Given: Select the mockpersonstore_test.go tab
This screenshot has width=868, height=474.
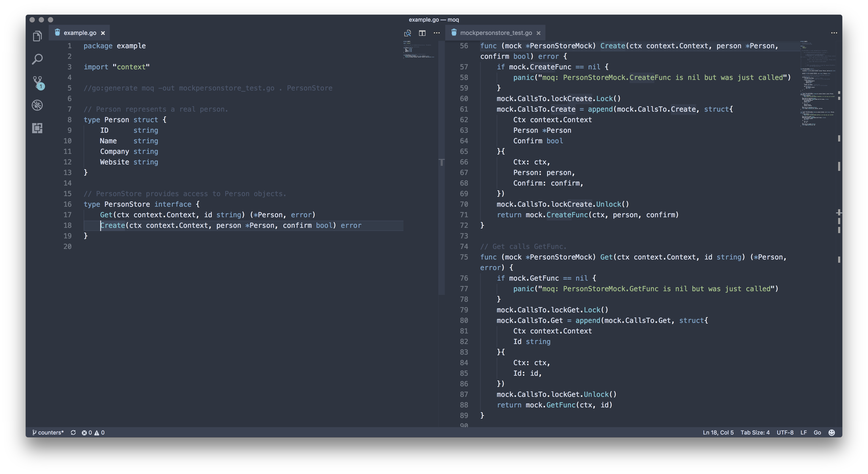Looking at the screenshot, I should 496,33.
